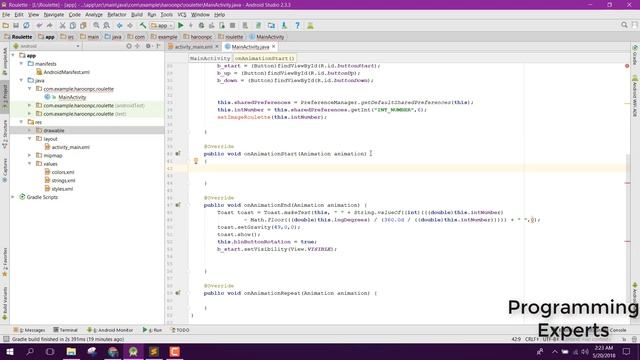Expand the mipmap folder node
This screenshot has height=360, width=640.
click(30, 155)
